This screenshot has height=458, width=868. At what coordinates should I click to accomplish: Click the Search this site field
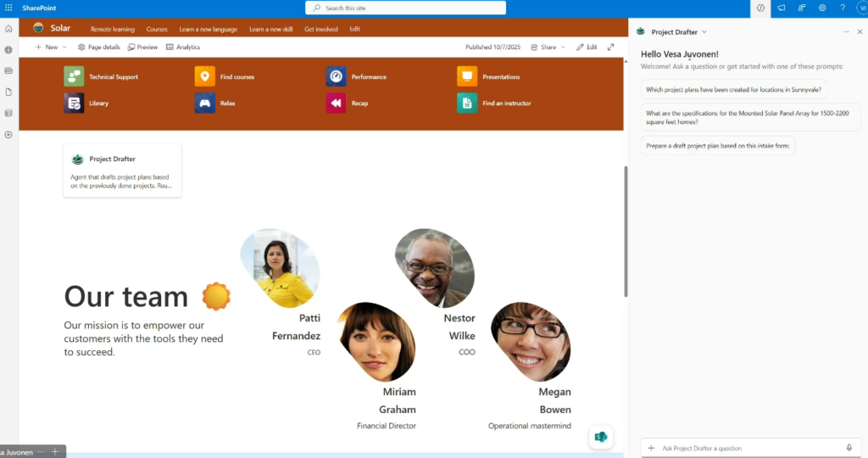pyautogui.click(x=405, y=8)
